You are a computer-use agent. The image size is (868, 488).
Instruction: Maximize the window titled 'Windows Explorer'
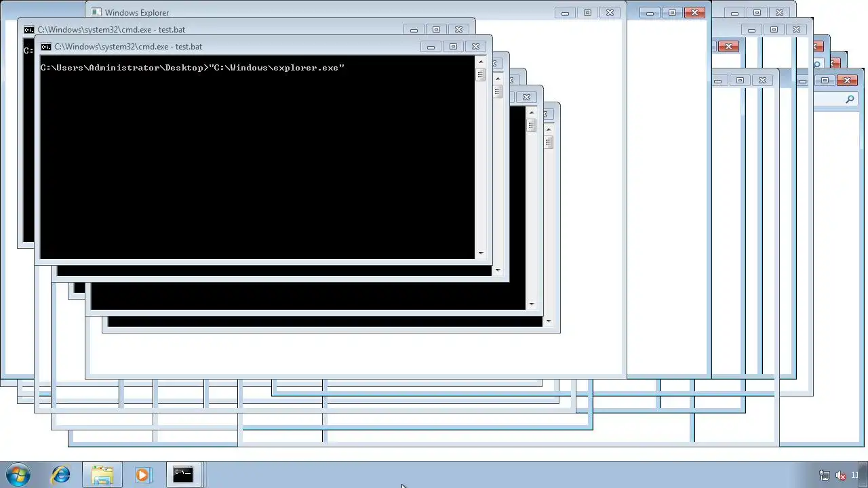587,13
